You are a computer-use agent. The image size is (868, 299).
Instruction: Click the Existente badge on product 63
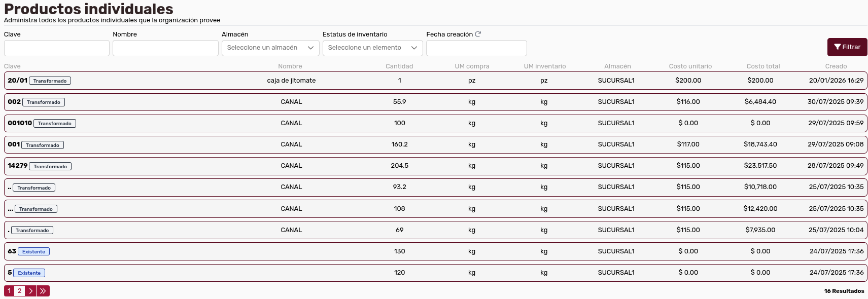(x=33, y=252)
